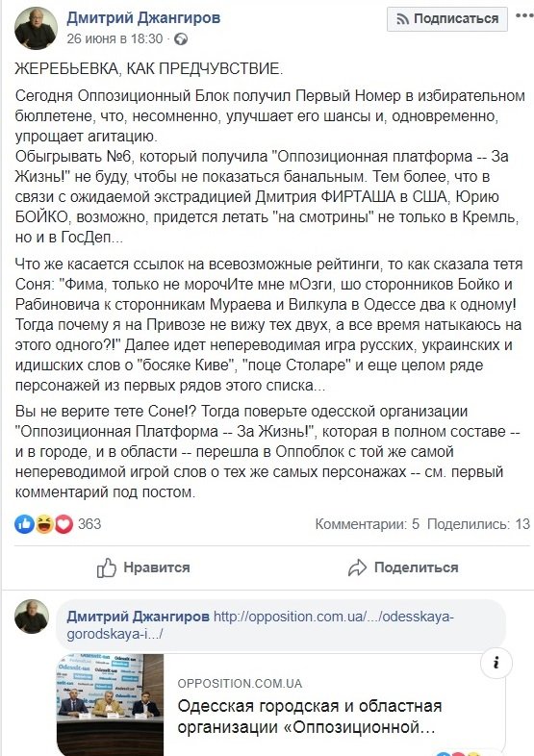
Task: Click the globe public-audience icon
Action: pos(181,39)
